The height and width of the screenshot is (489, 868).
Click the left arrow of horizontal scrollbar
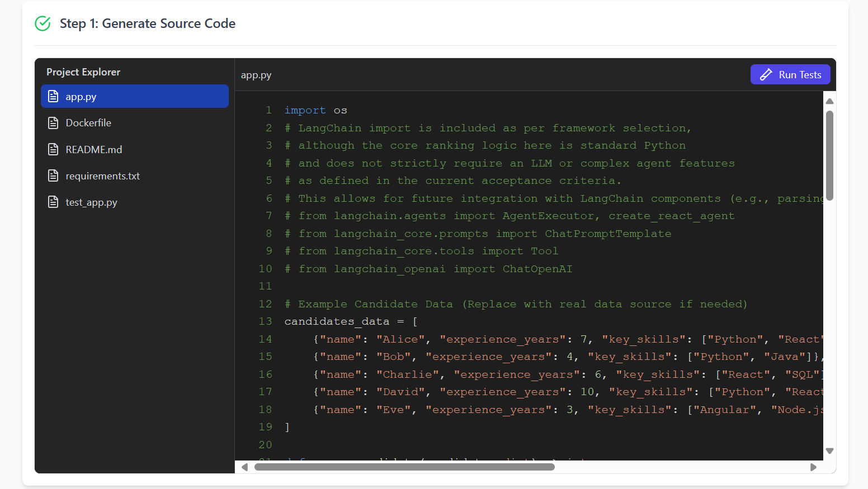pyautogui.click(x=244, y=467)
